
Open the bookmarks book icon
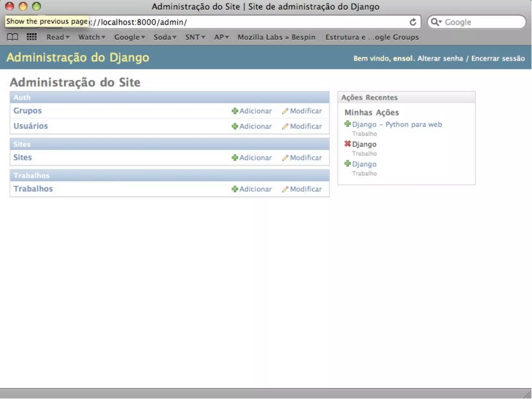[x=12, y=37]
